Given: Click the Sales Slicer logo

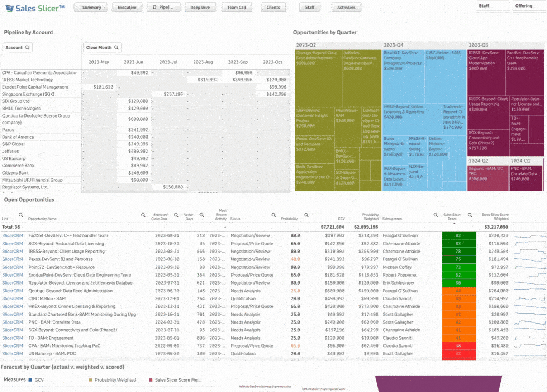Looking at the screenshot, I should (x=35, y=8).
